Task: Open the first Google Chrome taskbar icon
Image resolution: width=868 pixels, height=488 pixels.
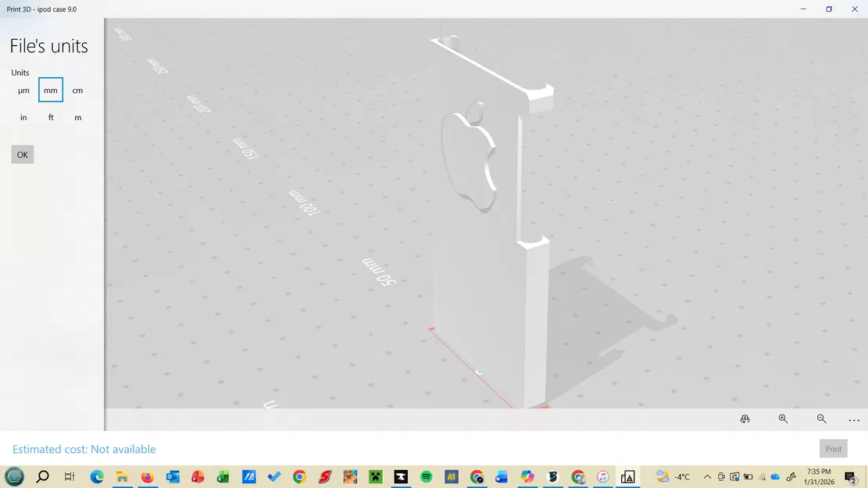Action: click(299, 476)
